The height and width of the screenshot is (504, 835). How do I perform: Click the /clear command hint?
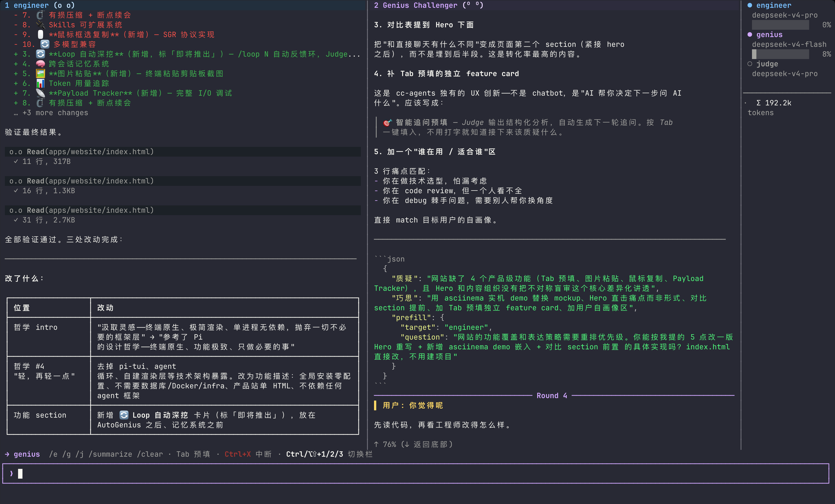point(150,454)
